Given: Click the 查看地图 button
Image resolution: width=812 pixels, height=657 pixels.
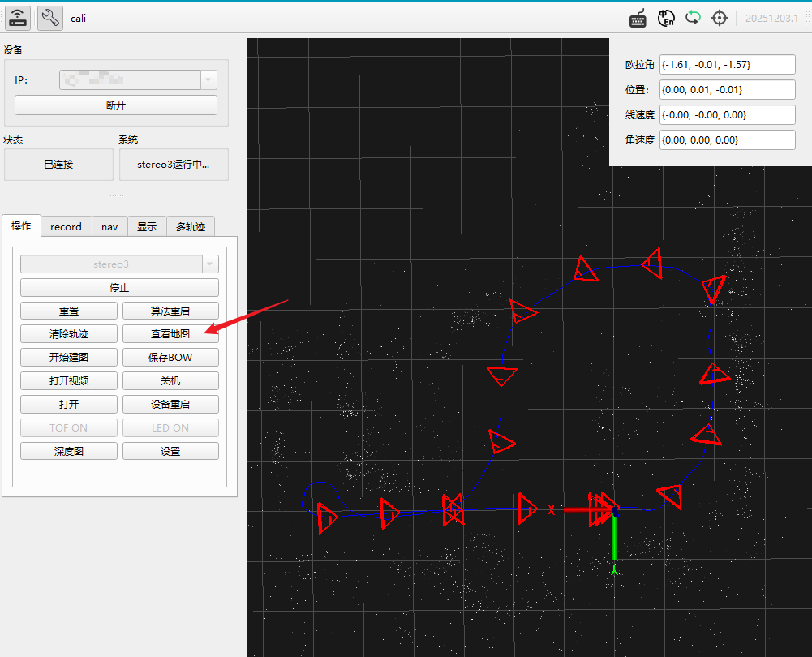Looking at the screenshot, I should [170, 334].
